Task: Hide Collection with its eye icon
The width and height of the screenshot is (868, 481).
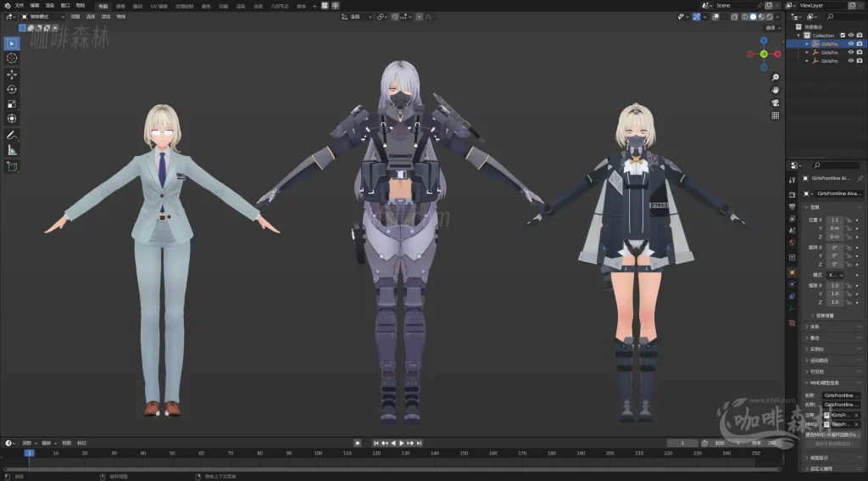Action: point(851,36)
